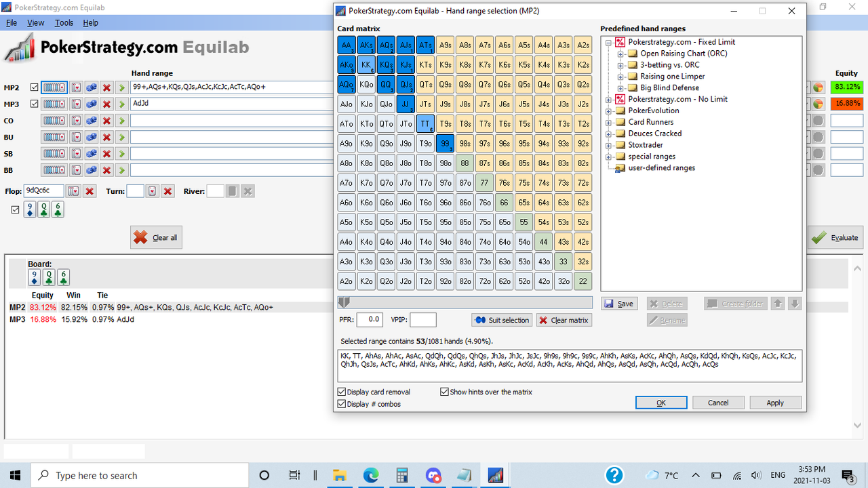Viewport: 868px width, 488px height.
Task: Expand PokerEvolution folder
Action: 608,111
